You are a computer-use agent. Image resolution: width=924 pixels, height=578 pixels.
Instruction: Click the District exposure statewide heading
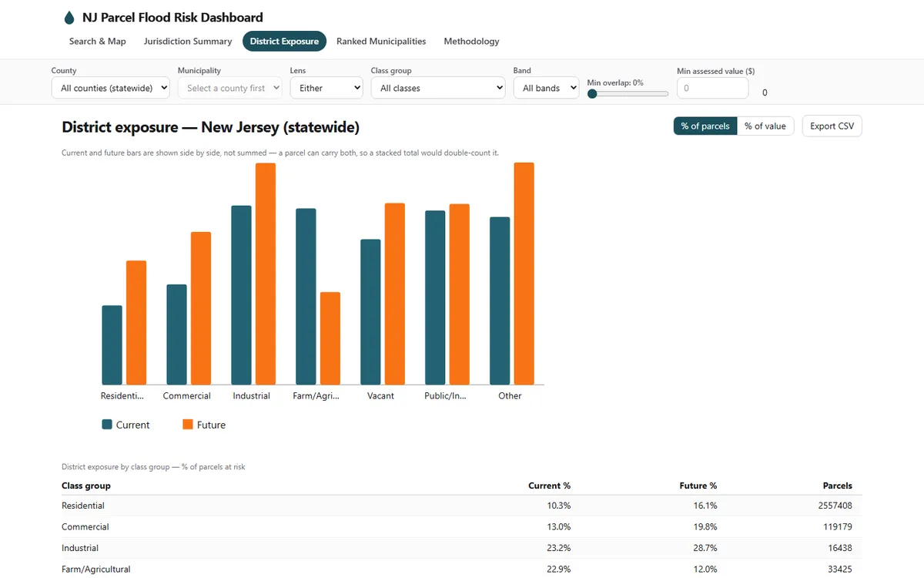point(210,127)
